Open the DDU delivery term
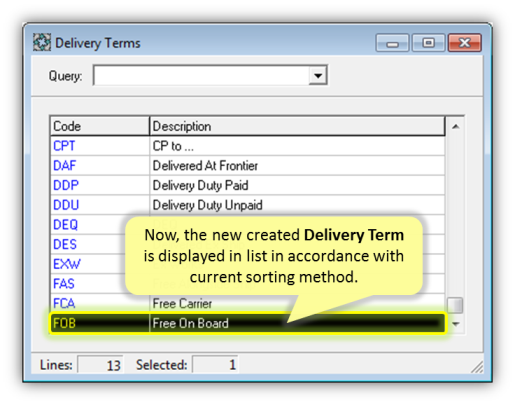The width and height of the screenshot is (515, 405). pyautogui.click(x=66, y=205)
